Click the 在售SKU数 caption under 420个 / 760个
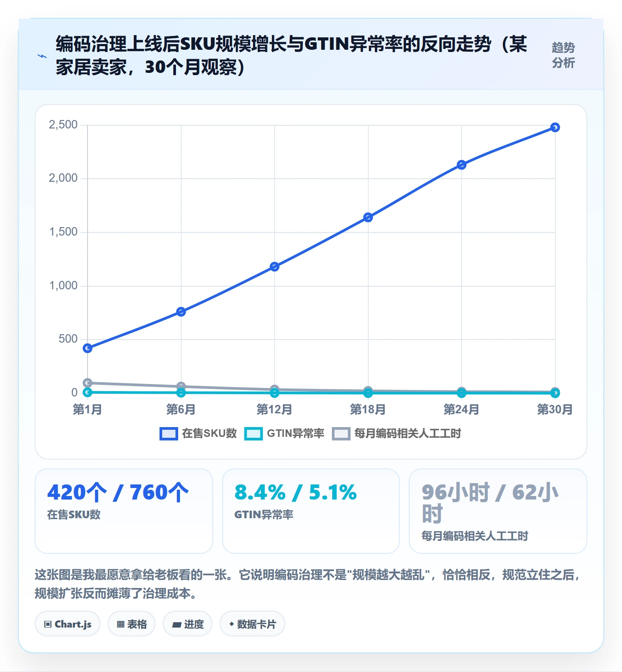This screenshot has height=672, width=622. coord(74,515)
